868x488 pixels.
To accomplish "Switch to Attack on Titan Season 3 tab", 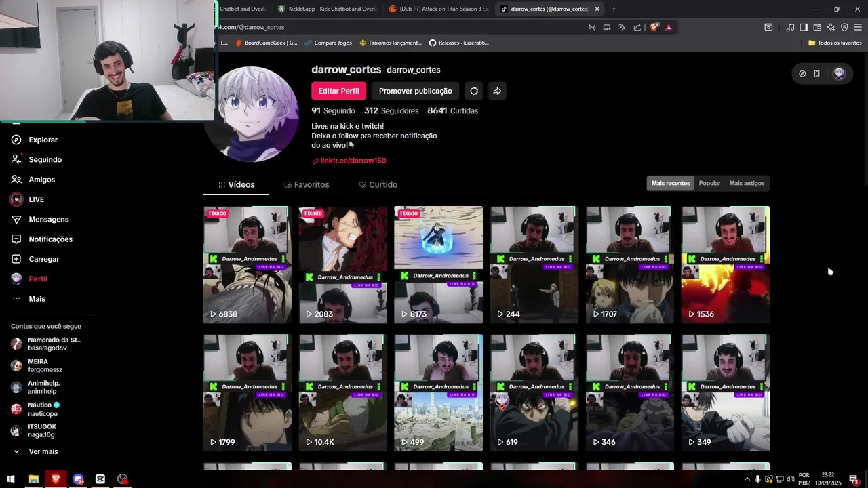I will 439,9.
